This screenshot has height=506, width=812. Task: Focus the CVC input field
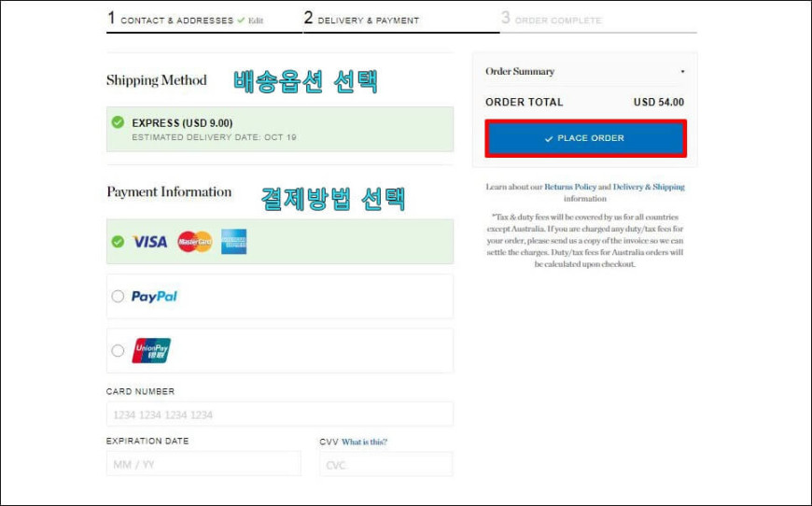click(x=386, y=464)
